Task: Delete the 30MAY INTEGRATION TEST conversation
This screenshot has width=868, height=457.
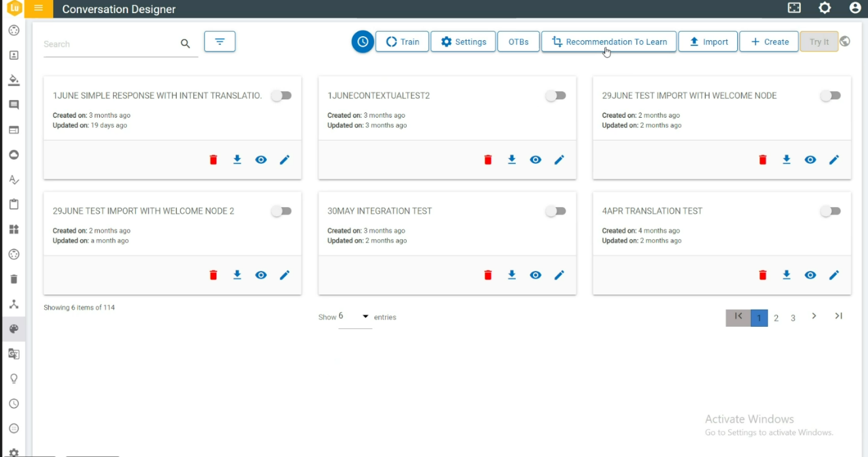Action: pos(488,275)
